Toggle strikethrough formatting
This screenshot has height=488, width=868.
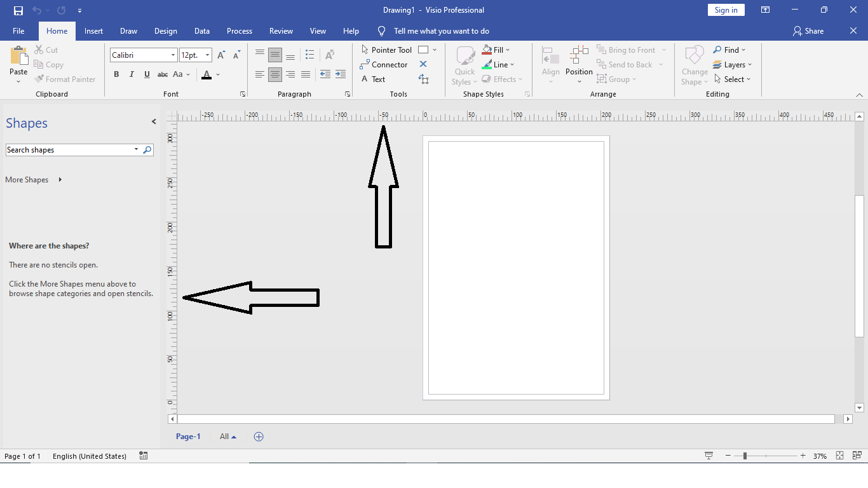point(163,74)
